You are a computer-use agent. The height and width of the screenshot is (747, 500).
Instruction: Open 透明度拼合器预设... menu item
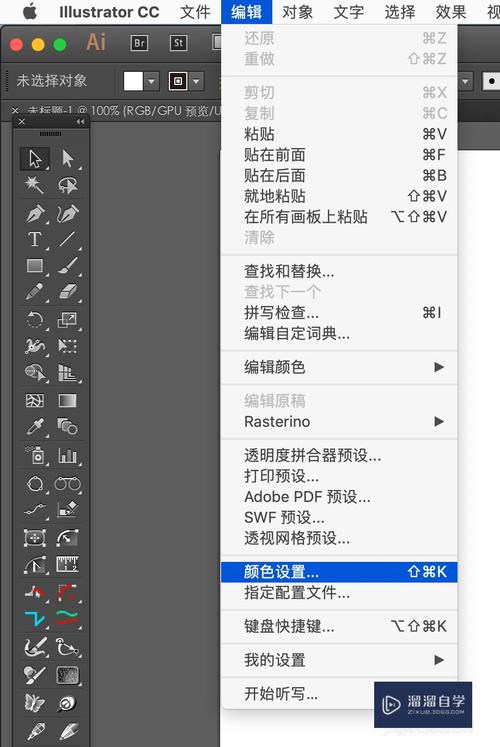tap(339, 455)
